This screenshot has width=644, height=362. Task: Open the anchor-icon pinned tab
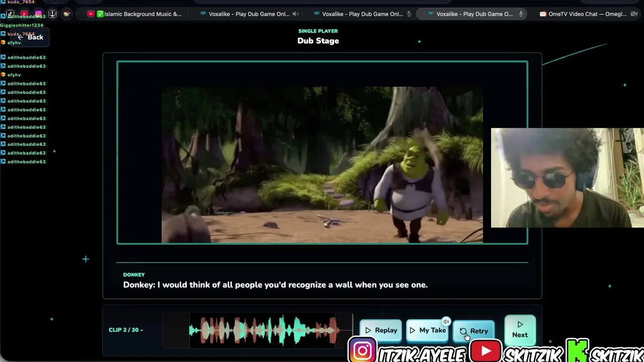click(x=52, y=14)
